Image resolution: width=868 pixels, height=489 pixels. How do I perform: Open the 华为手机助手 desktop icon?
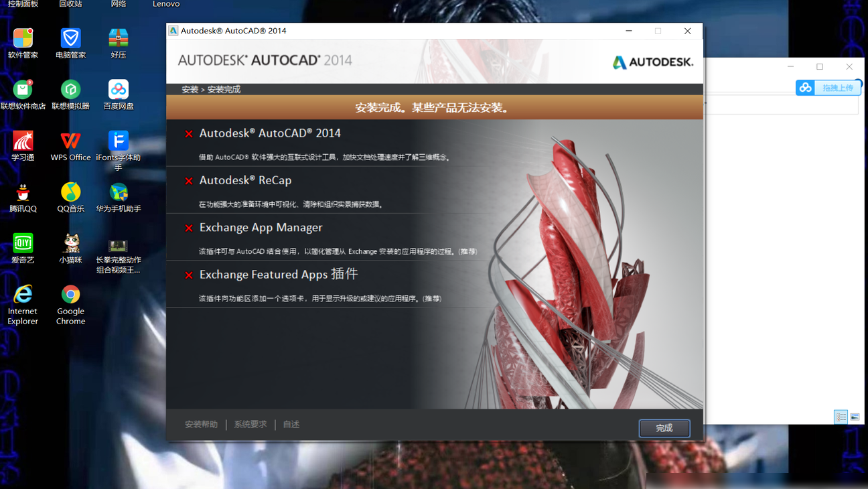pyautogui.click(x=119, y=192)
